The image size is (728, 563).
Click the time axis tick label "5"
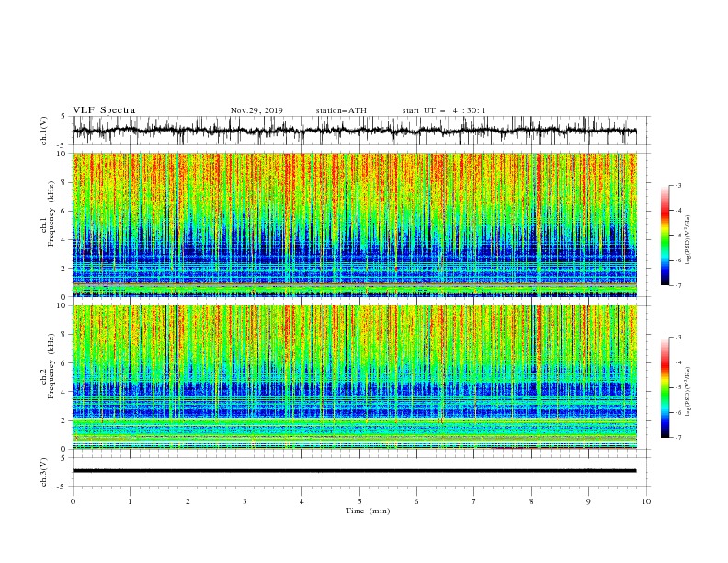(x=359, y=501)
